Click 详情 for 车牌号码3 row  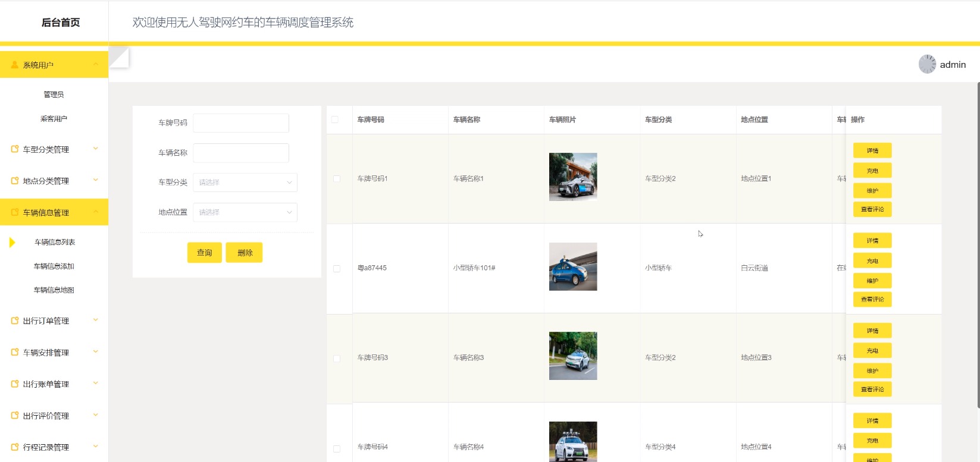click(872, 331)
